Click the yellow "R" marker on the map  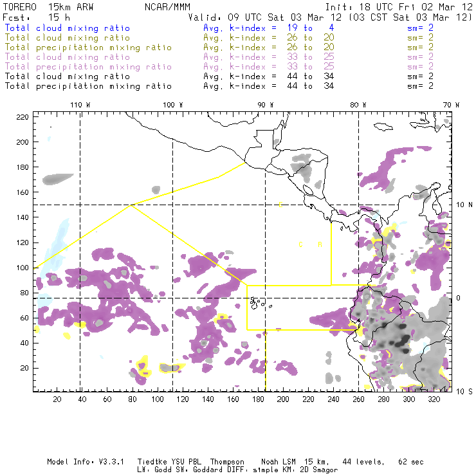point(320,244)
